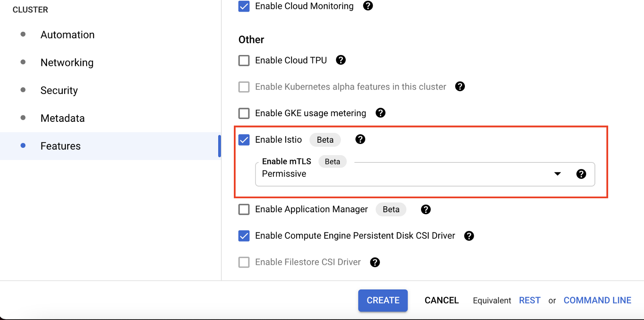Open the Enable mTLS Permissive dropdown
Image resolution: width=644 pixels, height=320 pixels.
pos(425,174)
